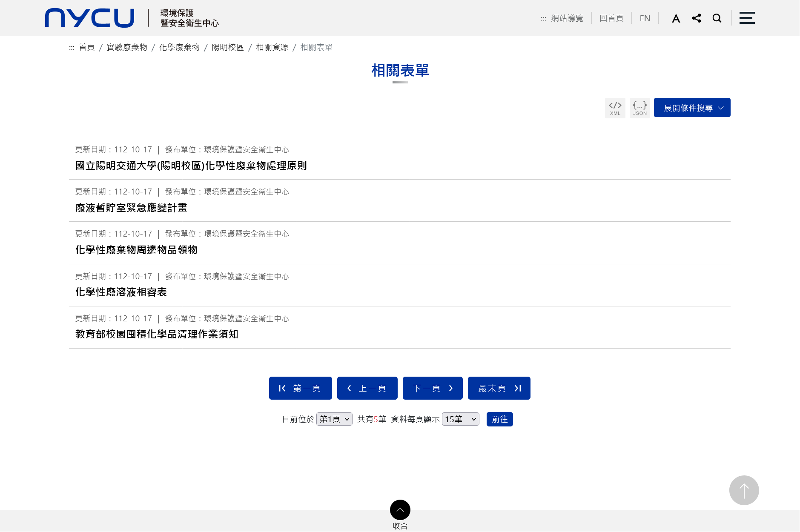Go to 網站導覽 sitemap
Viewport: 800px width, 532px height.
567,18
